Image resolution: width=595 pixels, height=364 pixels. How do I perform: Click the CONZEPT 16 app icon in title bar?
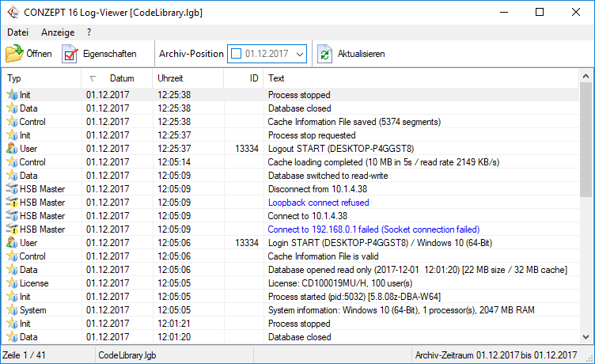[x=13, y=12]
